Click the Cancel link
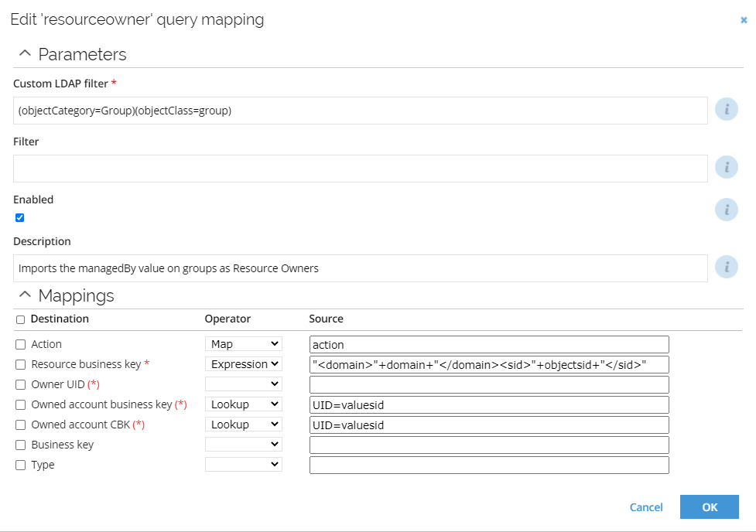The image size is (756, 532). click(x=646, y=507)
